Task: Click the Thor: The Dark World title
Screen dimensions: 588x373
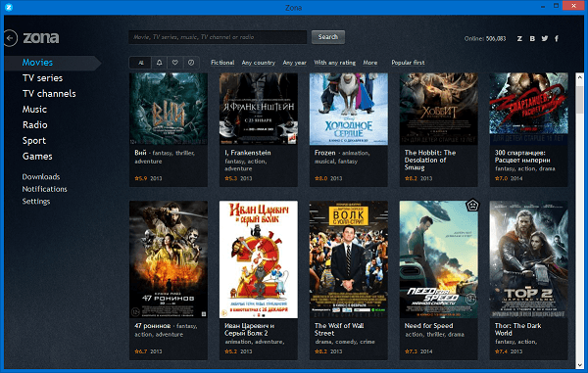Action: point(517,330)
